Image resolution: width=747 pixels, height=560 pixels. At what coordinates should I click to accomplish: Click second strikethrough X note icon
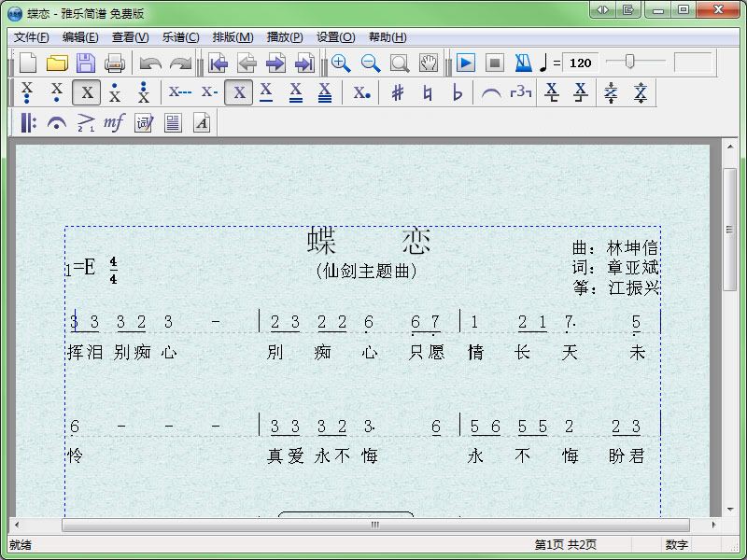tap(581, 92)
